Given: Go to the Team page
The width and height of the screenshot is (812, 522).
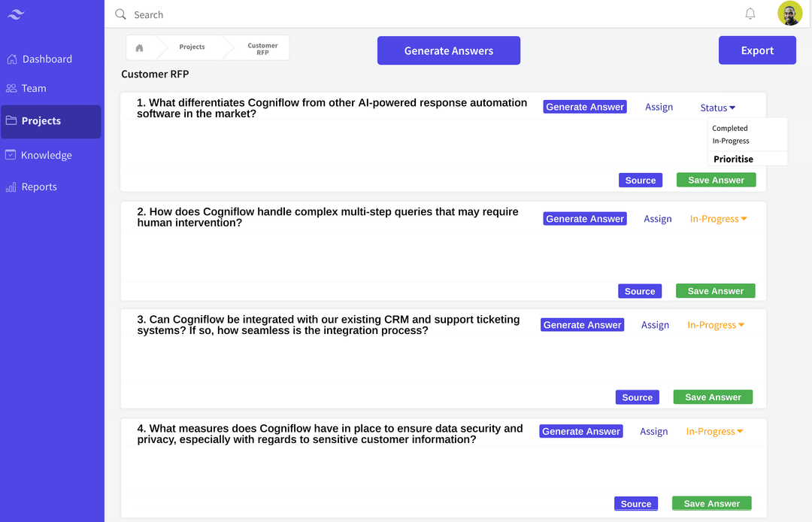Looking at the screenshot, I should tap(51, 89).
